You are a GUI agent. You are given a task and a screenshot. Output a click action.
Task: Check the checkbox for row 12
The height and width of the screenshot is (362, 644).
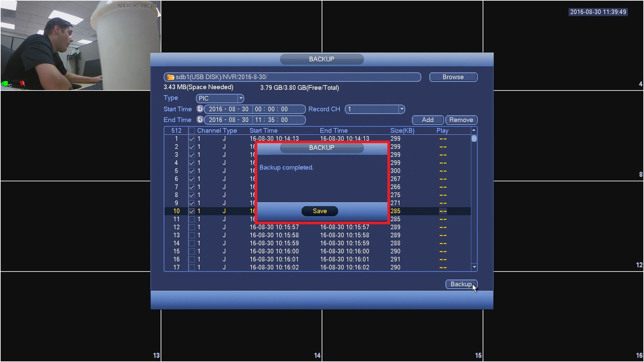click(192, 227)
